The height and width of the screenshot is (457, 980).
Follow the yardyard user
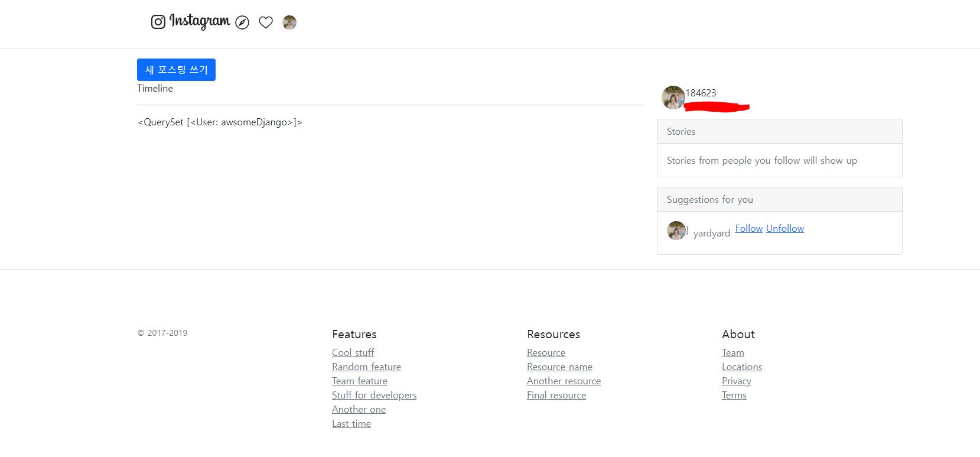point(749,228)
